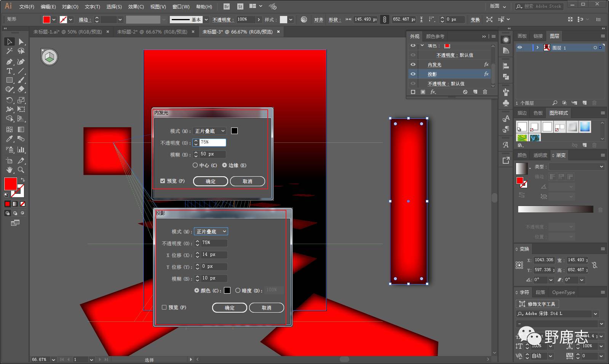Cancel the Drop Shadow dialog

coord(266,308)
